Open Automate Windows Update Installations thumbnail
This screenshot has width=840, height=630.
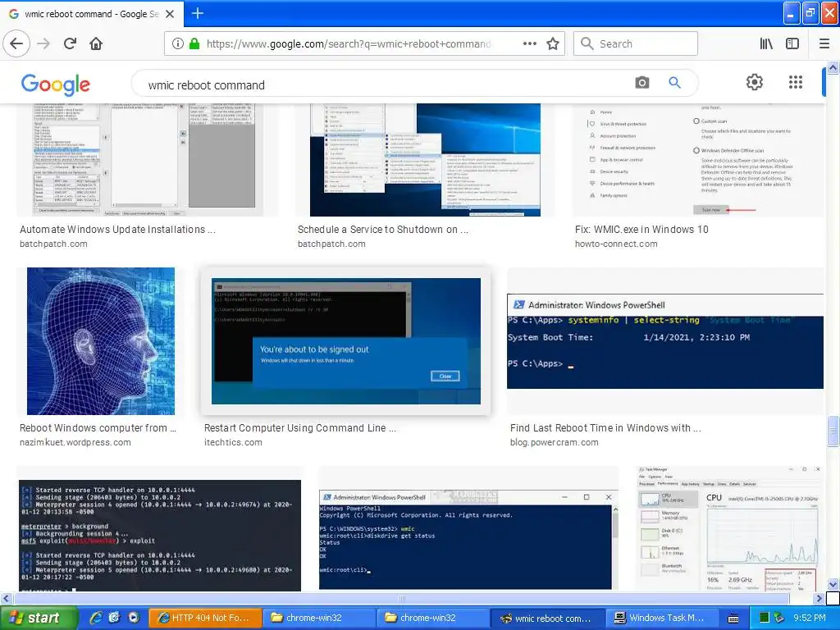click(x=148, y=160)
